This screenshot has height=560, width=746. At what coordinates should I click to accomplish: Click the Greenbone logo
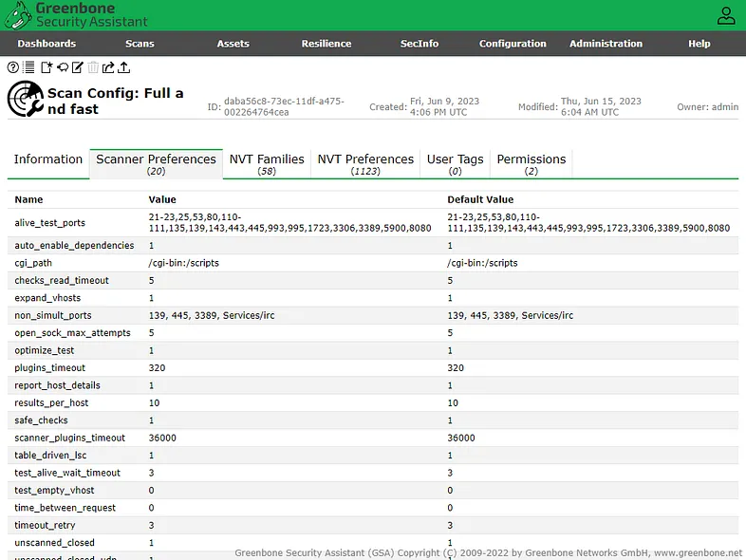(x=76, y=15)
